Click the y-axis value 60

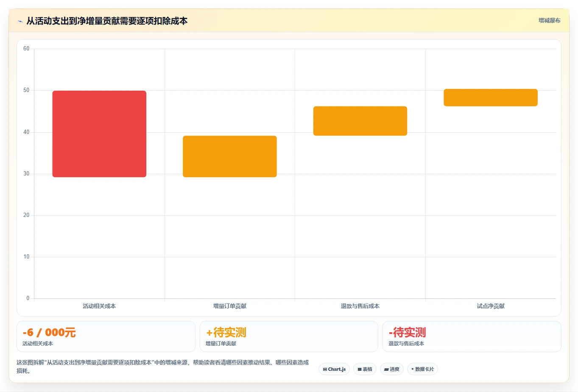26,49
